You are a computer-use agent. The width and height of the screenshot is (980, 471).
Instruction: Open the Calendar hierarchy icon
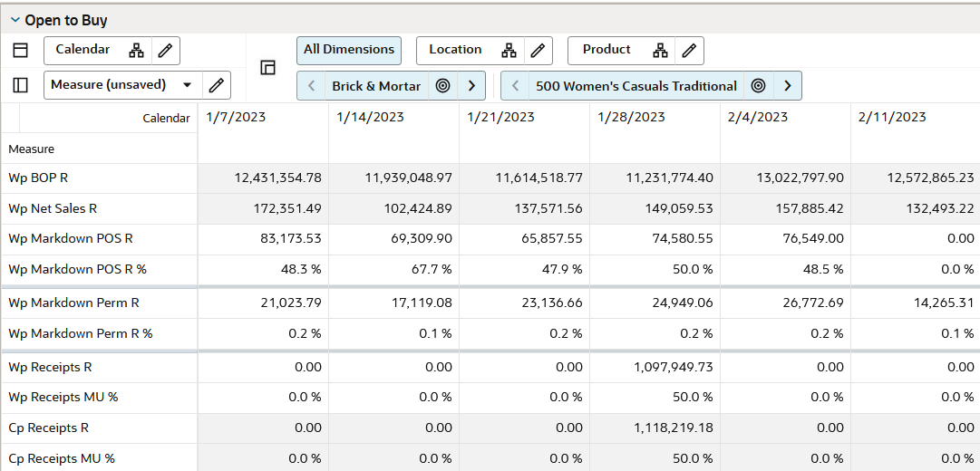[x=136, y=51]
